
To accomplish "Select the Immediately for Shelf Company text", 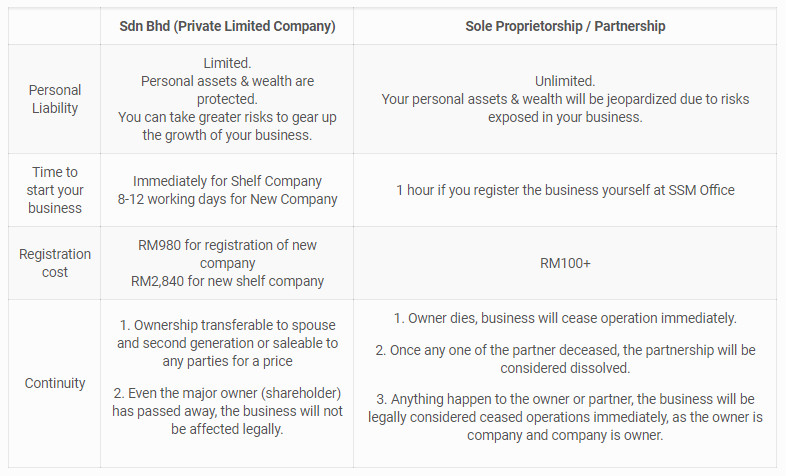I will 227,181.
